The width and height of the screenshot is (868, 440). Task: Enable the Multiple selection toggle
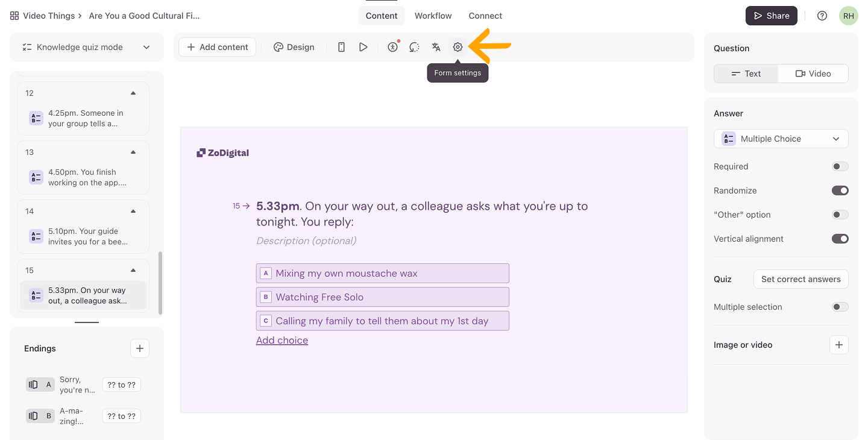pos(840,307)
